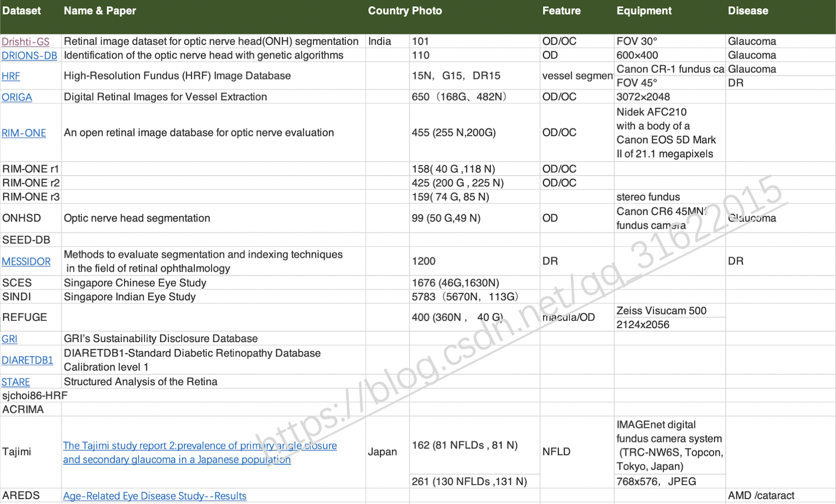The image size is (836, 504).
Task: Select the cell 15N, G15, DR15
Action: (474, 76)
